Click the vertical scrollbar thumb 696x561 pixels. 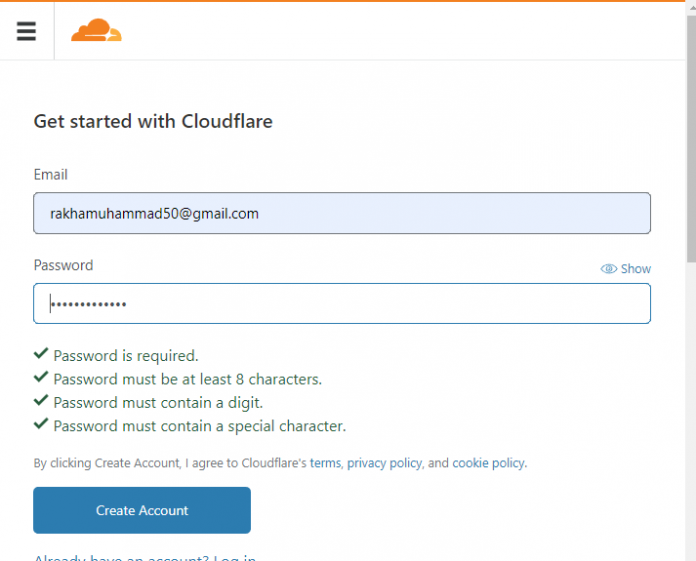click(x=690, y=140)
